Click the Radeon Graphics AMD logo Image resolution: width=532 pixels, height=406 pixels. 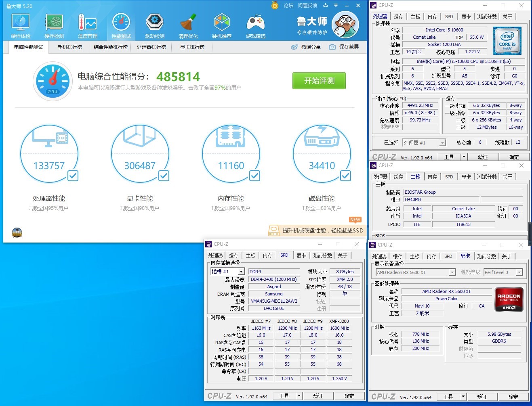(509, 299)
